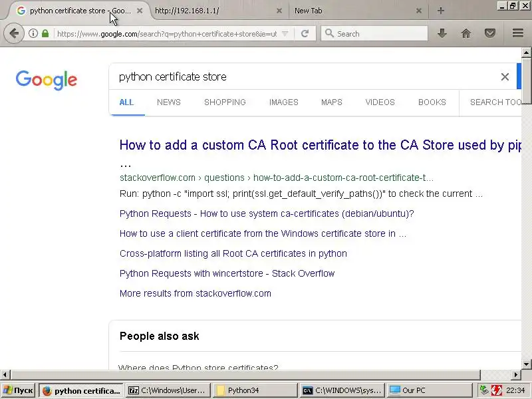
Task: Click the Run: python -c snippet text
Action: (301, 194)
